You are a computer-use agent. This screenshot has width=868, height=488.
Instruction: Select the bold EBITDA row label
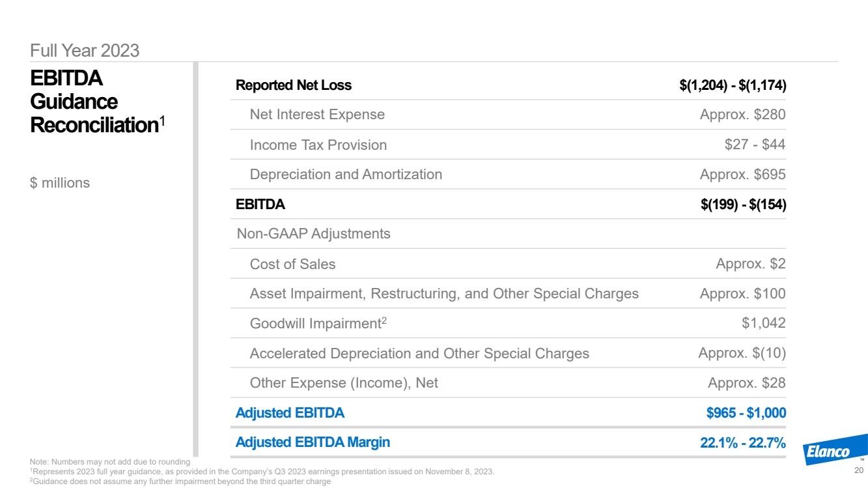[x=260, y=204]
